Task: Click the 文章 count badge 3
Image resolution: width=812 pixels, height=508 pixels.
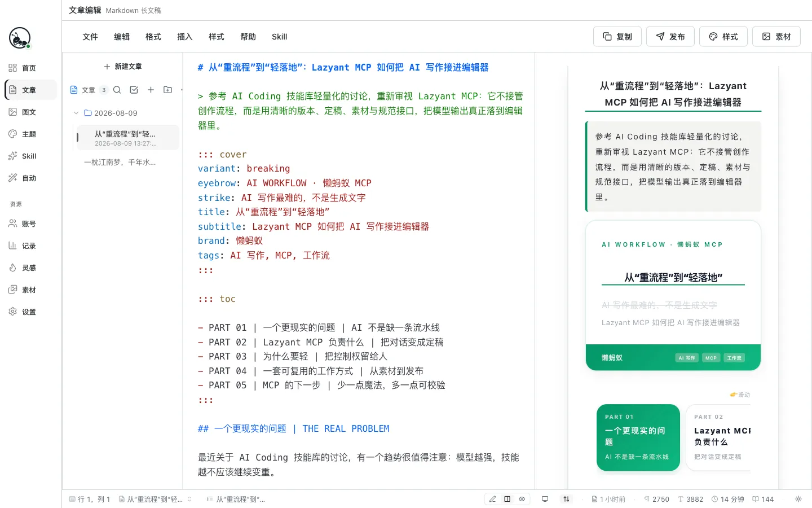Action: click(x=104, y=90)
